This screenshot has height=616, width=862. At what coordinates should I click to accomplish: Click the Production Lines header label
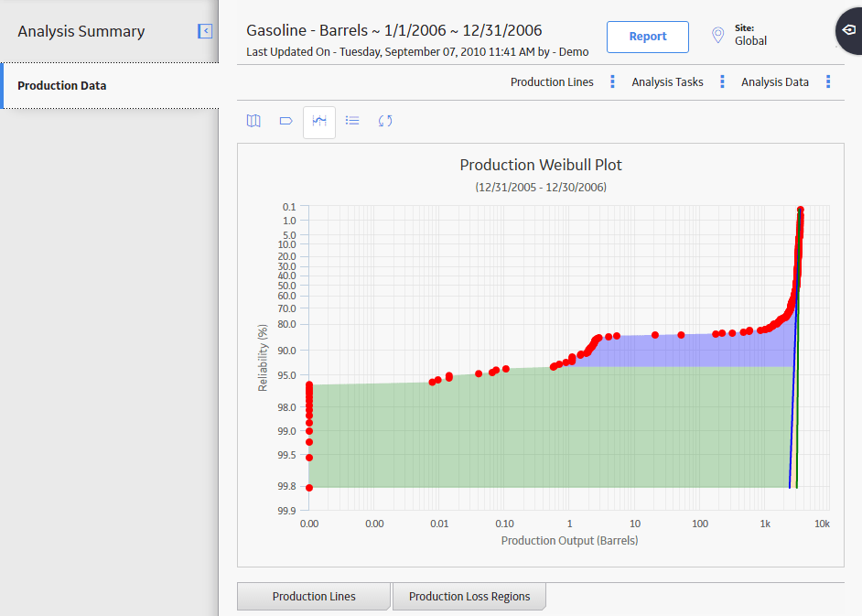pyautogui.click(x=552, y=82)
